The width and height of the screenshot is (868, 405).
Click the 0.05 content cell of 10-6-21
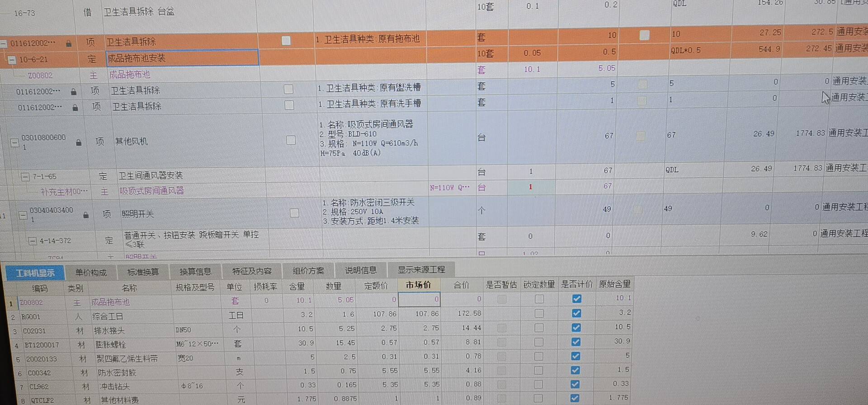click(x=532, y=53)
